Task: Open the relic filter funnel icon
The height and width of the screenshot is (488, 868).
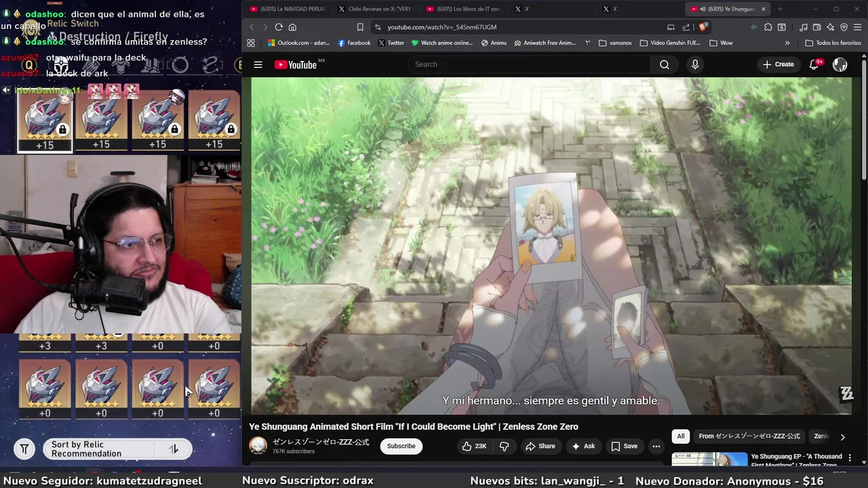Action: point(24,449)
